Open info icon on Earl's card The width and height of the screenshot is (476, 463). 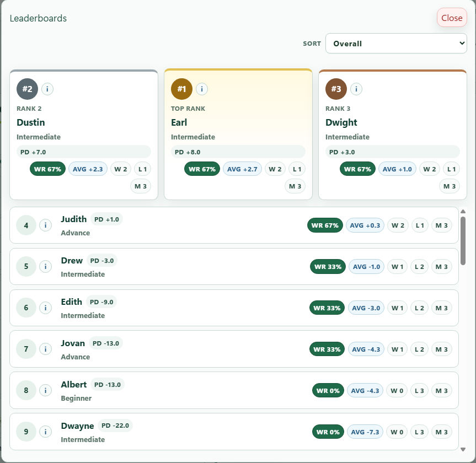point(201,89)
